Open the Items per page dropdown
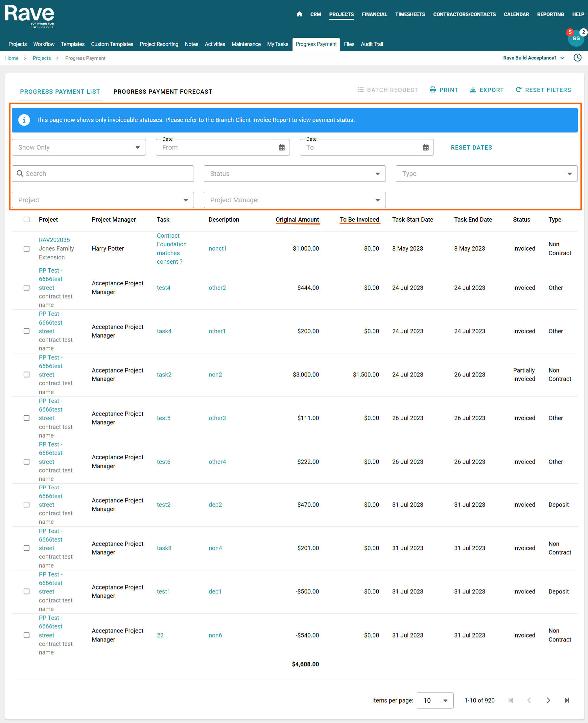The height and width of the screenshot is (723, 588). 435,700
